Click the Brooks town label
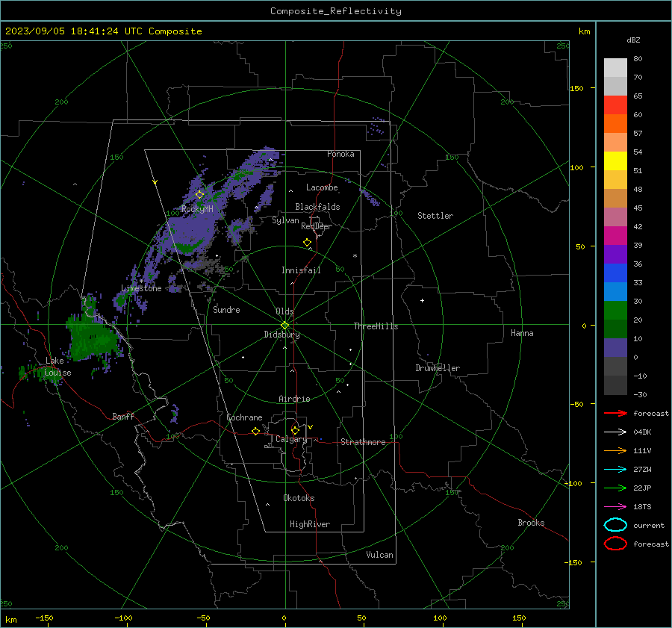The width and height of the screenshot is (672, 628). click(531, 523)
